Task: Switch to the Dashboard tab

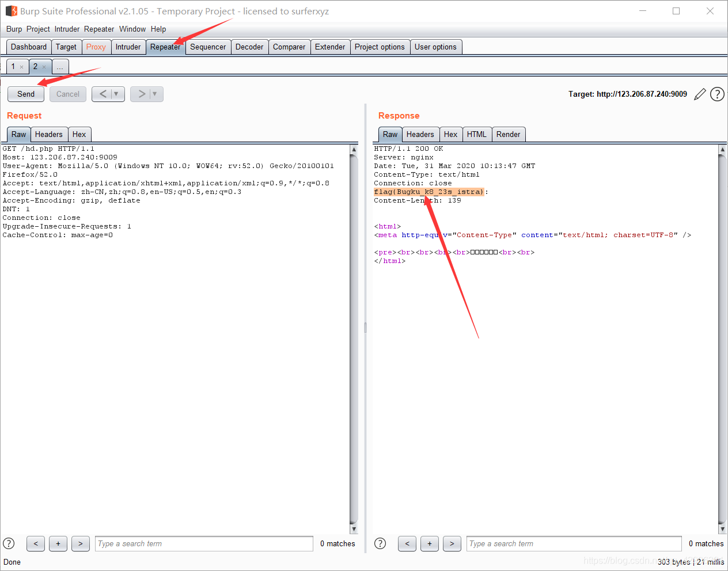Action: [29, 47]
